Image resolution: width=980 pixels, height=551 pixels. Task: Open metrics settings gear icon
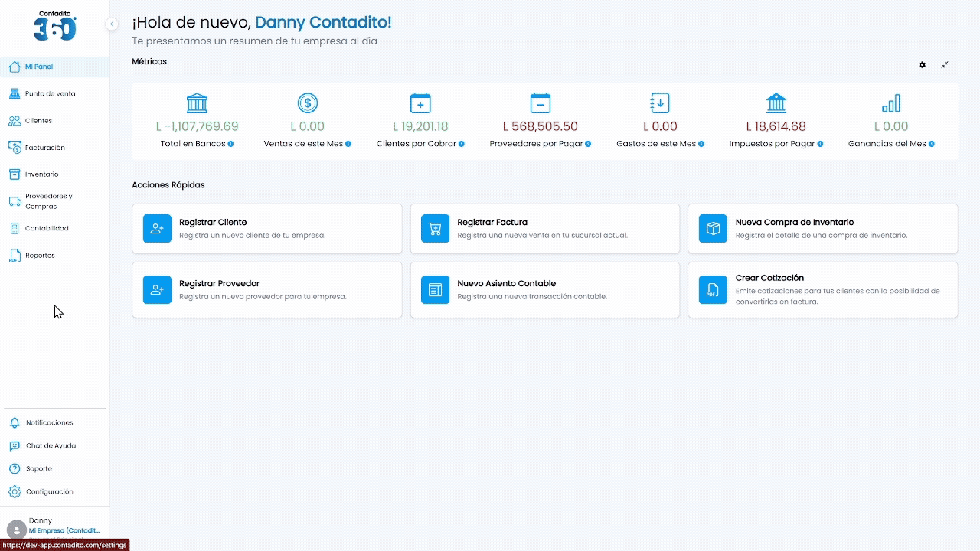[x=922, y=65]
